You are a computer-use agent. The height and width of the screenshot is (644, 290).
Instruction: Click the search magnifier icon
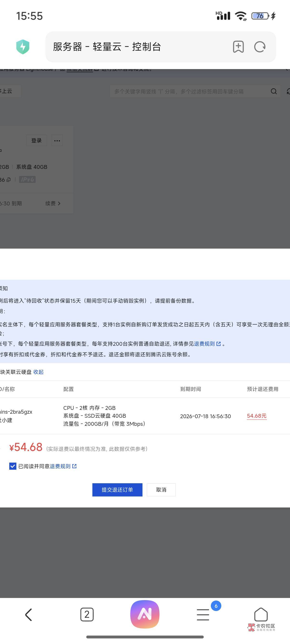click(x=274, y=91)
